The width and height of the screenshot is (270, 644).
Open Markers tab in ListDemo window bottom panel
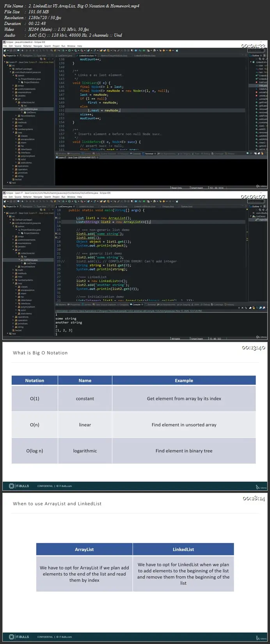pos(62,304)
